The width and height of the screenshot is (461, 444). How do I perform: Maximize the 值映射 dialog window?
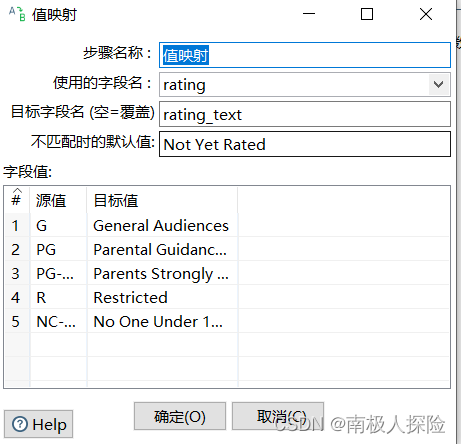tap(367, 14)
